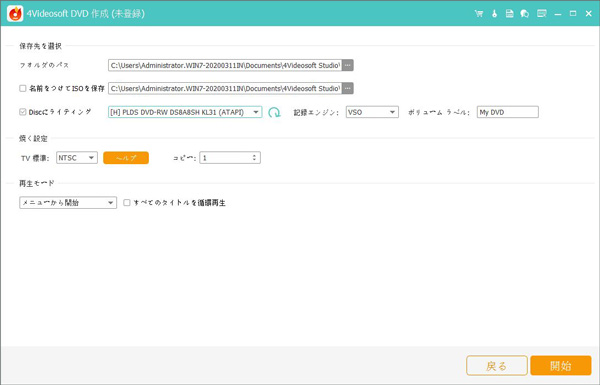
Task: Enable すべてのタイトルを循環再生 checkbox
Action: pos(127,202)
